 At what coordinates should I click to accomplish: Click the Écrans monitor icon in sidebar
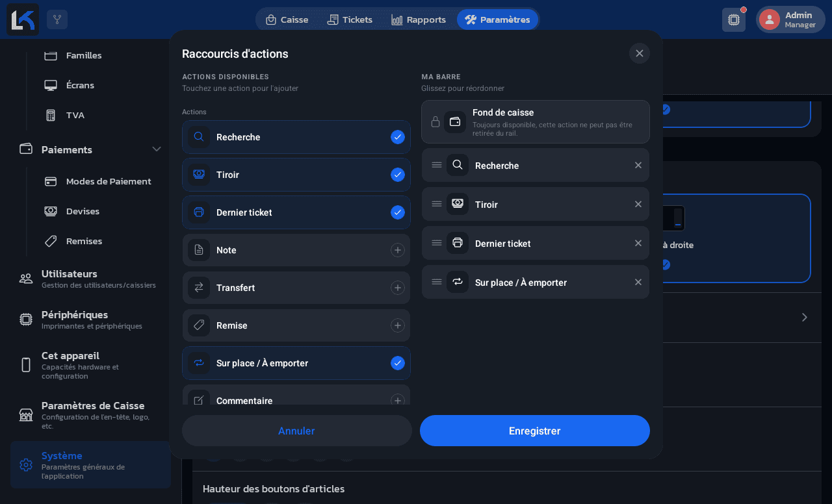[51, 85]
